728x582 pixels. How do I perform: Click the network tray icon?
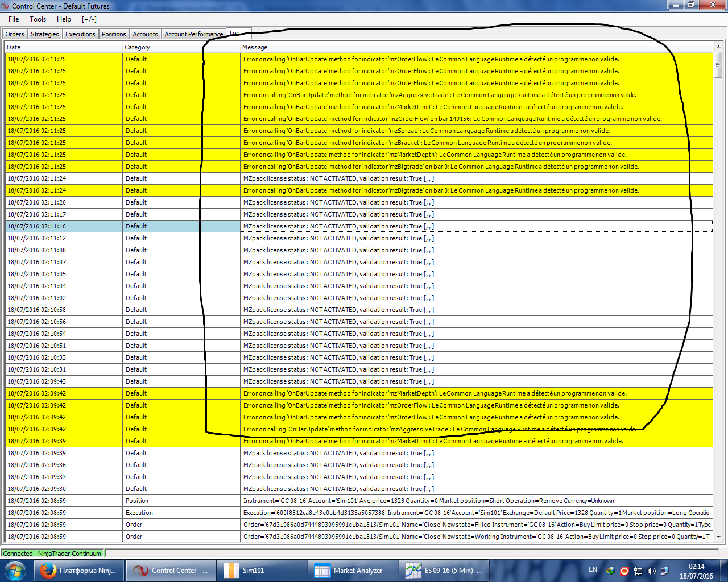click(664, 571)
